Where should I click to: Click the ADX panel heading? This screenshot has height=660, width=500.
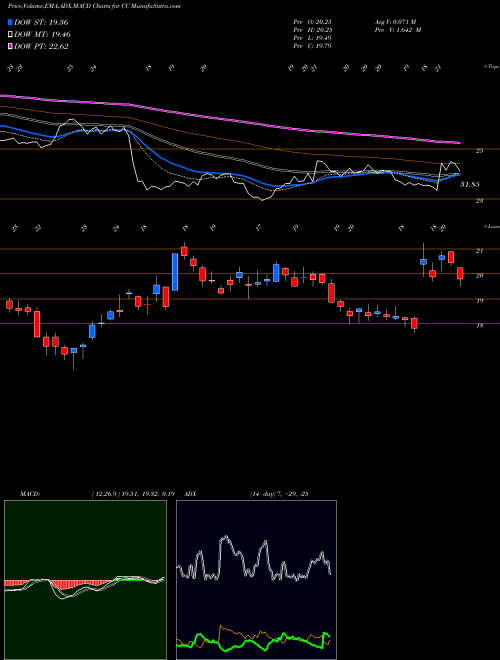[191, 494]
